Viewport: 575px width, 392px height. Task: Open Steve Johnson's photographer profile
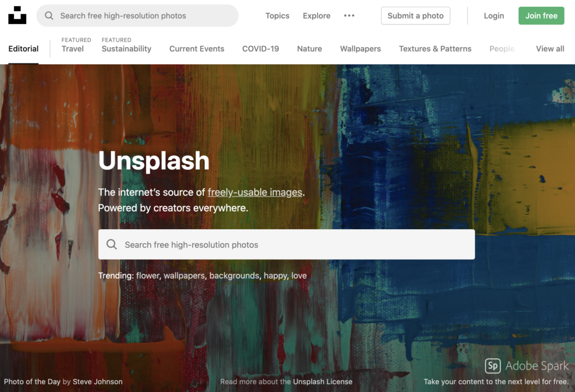click(98, 381)
